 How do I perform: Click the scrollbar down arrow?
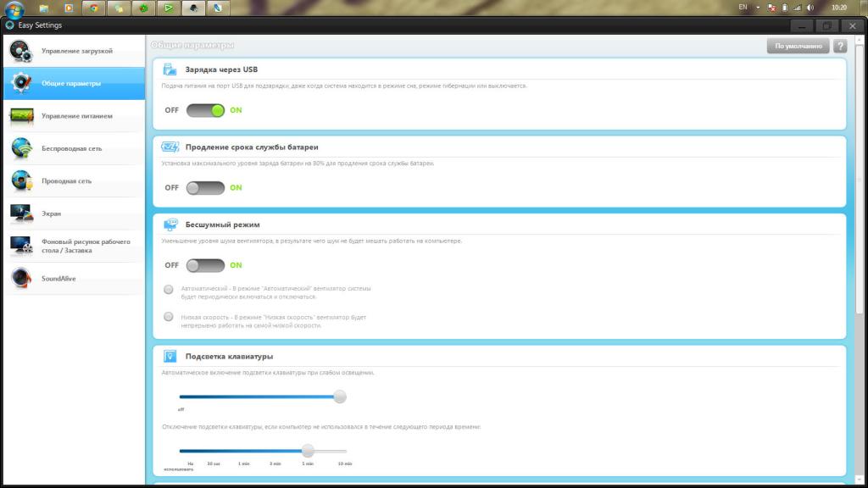click(x=860, y=480)
